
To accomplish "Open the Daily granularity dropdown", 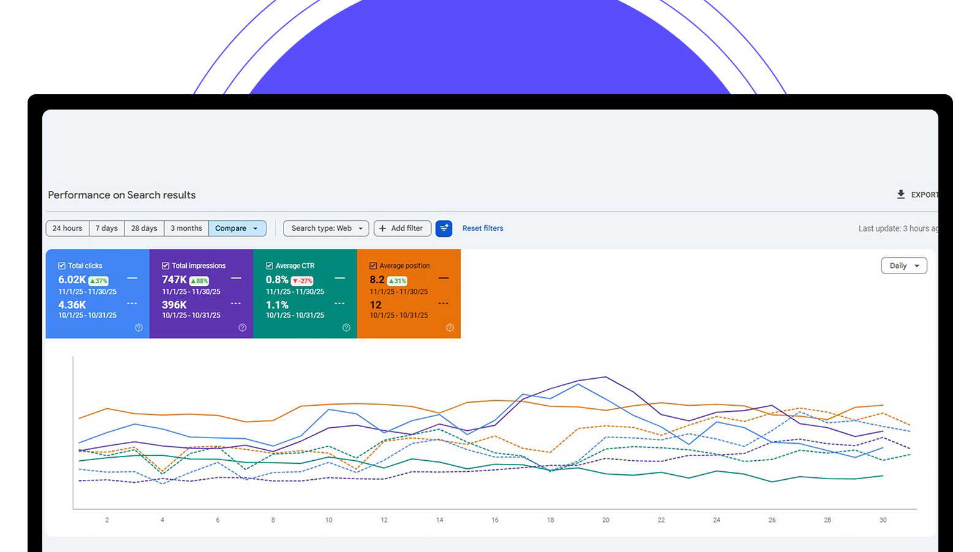I will coord(903,266).
